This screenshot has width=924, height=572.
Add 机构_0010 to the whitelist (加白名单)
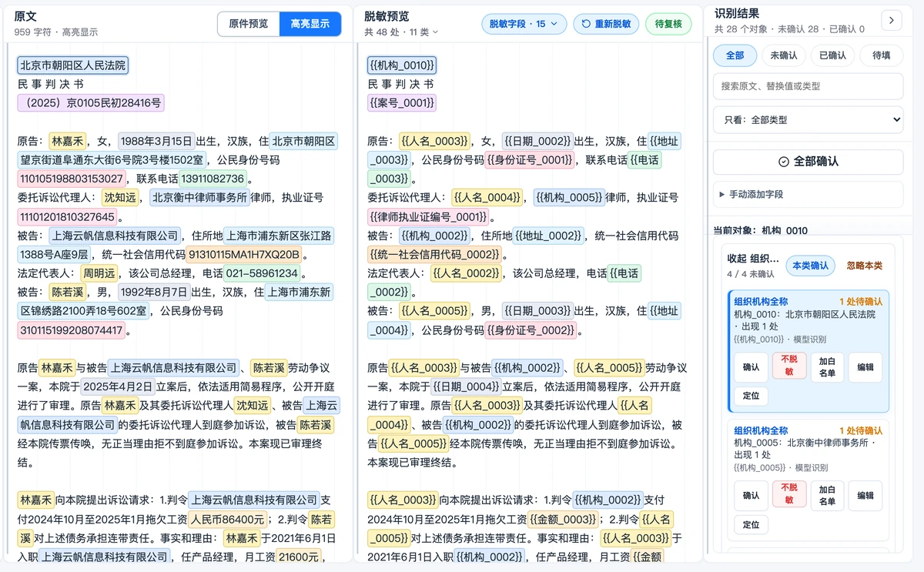point(827,367)
